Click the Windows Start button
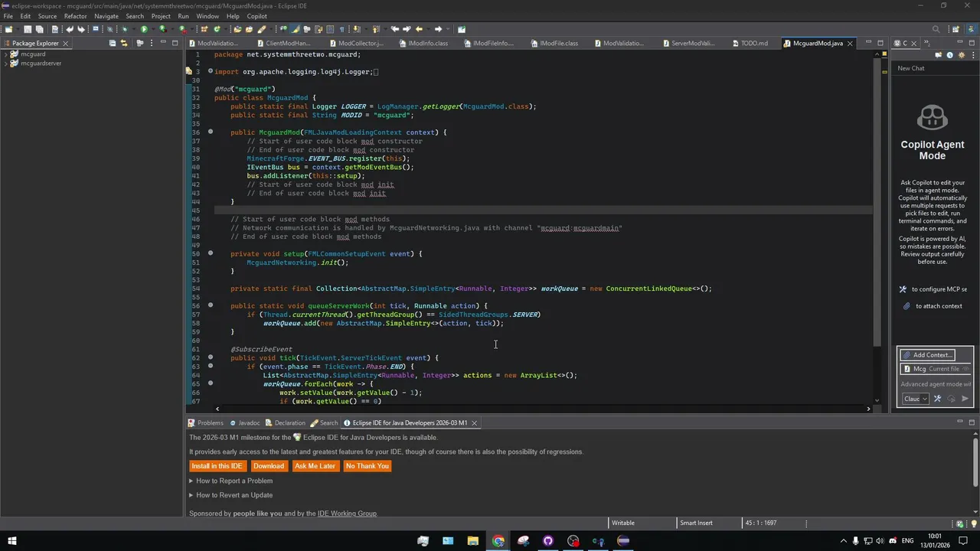The width and height of the screenshot is (980, 551). (x=11, y=541)
